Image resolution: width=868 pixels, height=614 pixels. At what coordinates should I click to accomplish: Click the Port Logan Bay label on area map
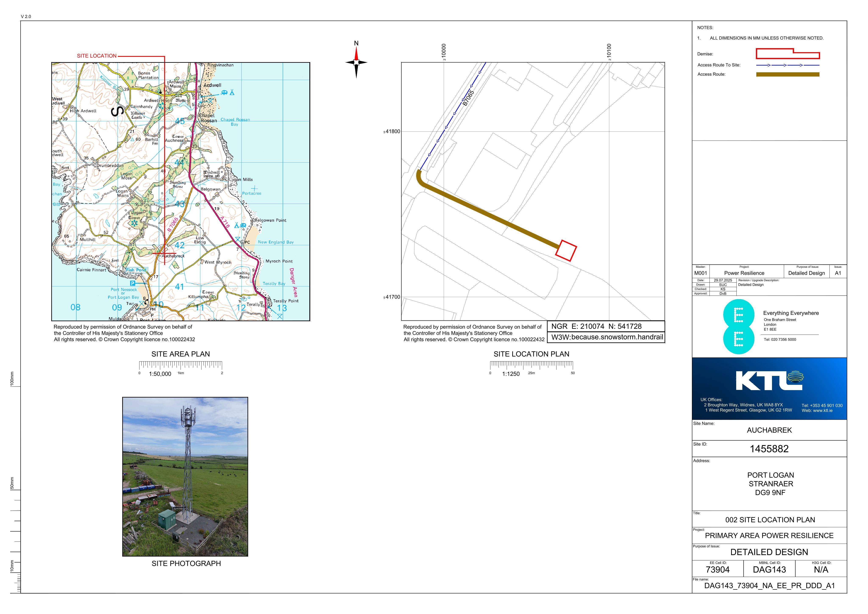123,297
